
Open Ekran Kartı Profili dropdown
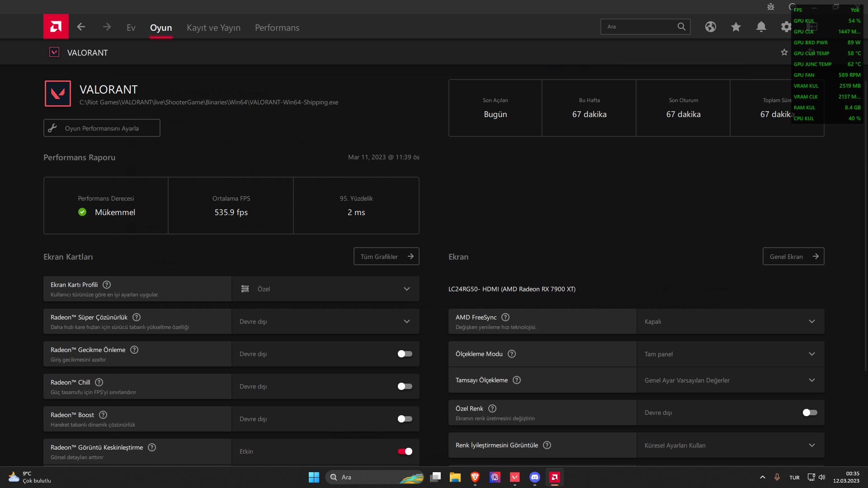pyautogui.click(x=325, y=289)
